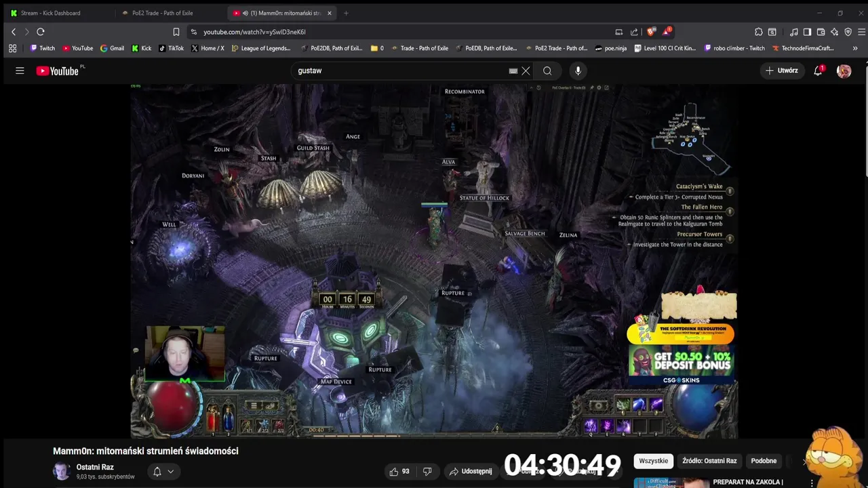
Task: Show more bookmarks with the double chevron
Action: tap(854, 48)
